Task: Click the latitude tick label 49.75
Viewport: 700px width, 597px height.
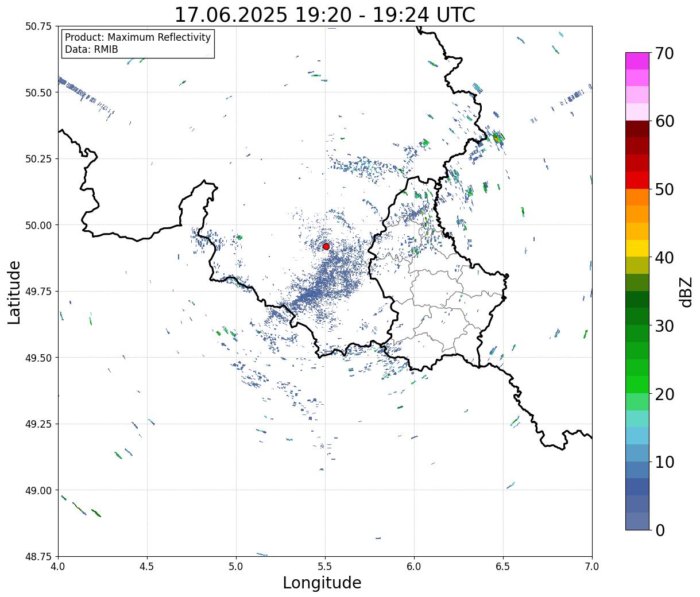Action: click(x=38, y=292)
